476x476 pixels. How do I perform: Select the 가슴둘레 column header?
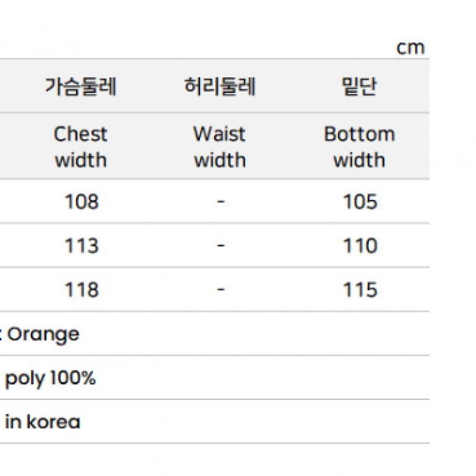(81, 86)
